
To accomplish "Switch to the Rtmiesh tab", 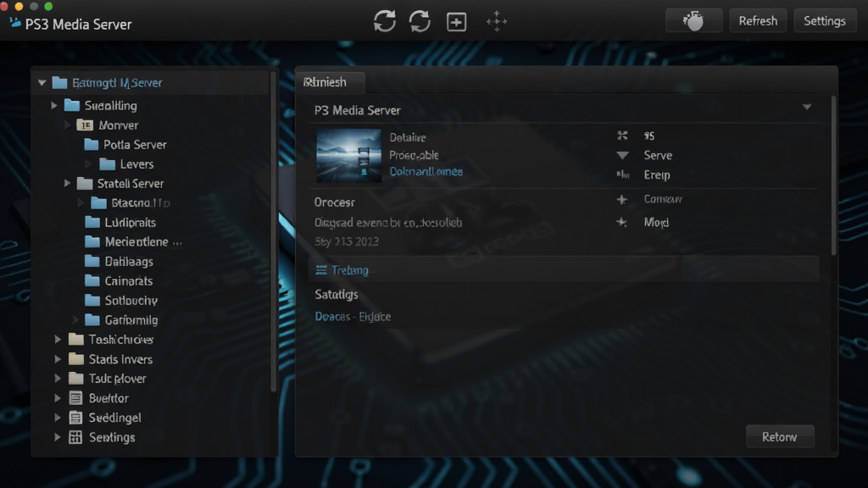I will coord(330,82).
